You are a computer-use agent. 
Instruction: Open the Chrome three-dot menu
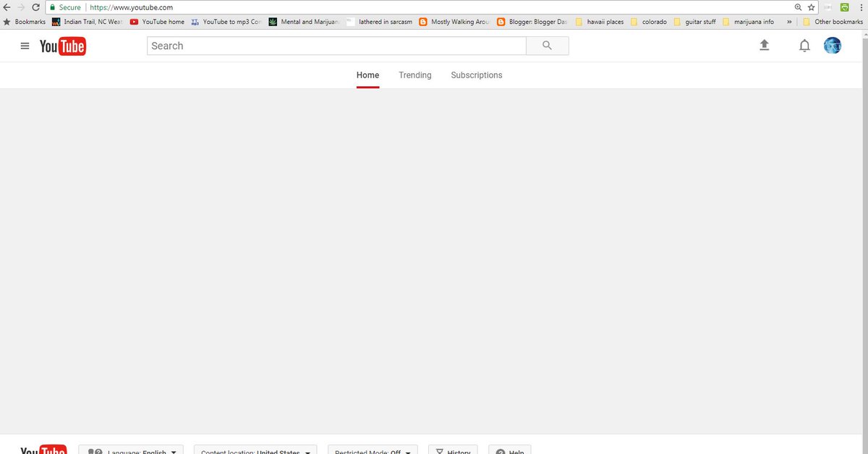click(860, 7)
